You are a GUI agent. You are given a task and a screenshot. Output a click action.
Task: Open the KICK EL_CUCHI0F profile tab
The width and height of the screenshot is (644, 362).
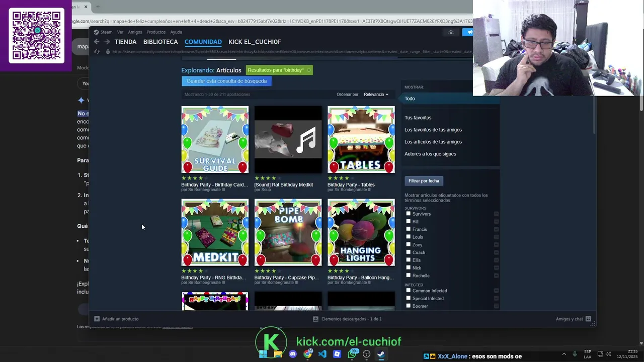click(x=255, y=42)
